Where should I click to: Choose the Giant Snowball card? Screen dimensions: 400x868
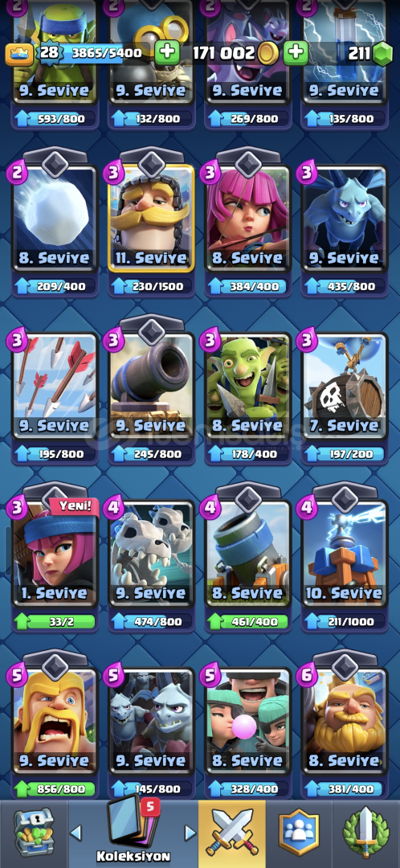pyautogui.click(x=55, y=218)
